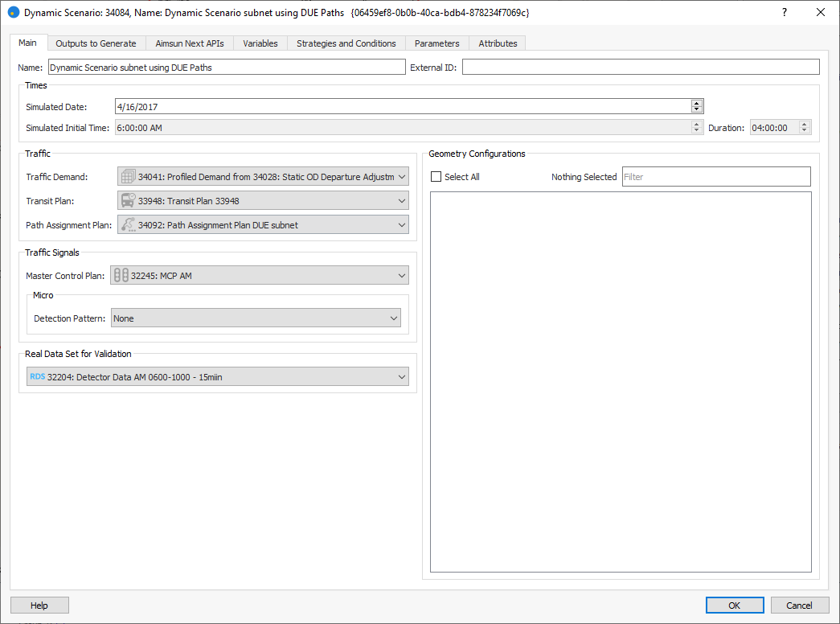The image size is (840, 624).
Task: Open Help using the bottom-left button
Action: coord(39,606)
